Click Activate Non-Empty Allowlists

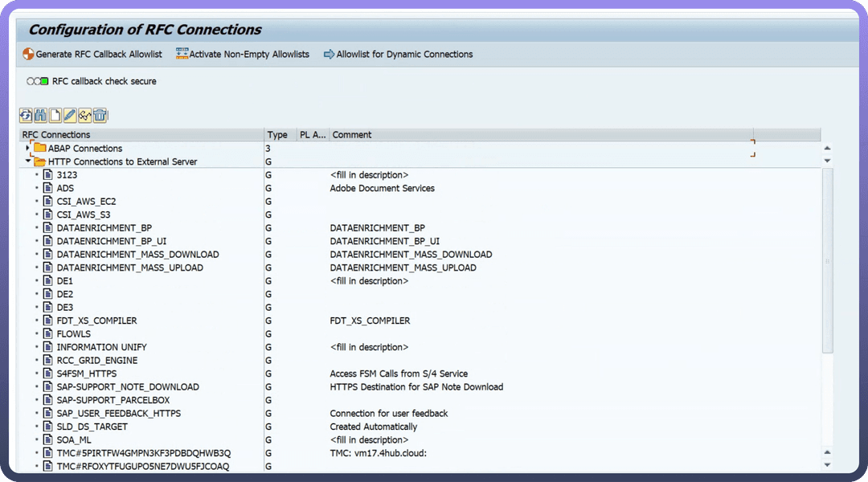[243, 55]
